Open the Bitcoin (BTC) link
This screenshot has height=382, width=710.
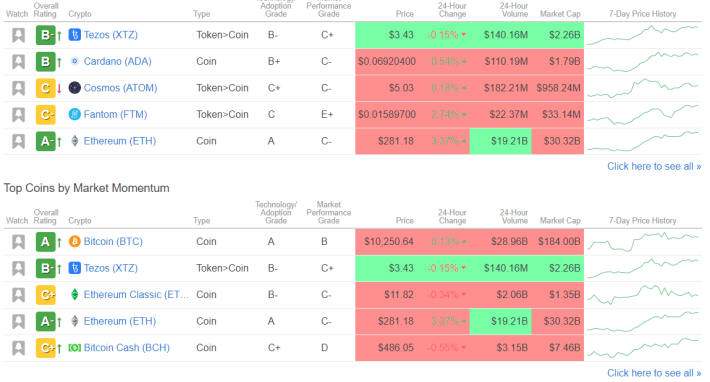pyautogui.click(x=113, y=242)
